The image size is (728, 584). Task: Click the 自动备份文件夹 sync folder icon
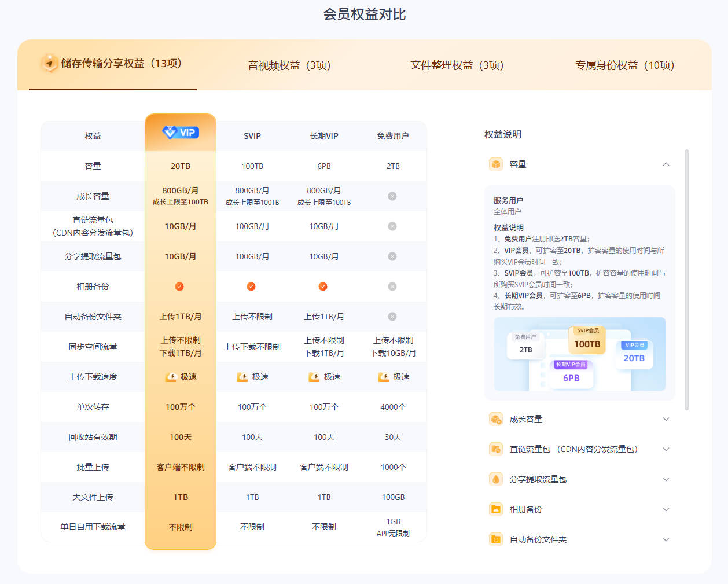click(496, 539)
